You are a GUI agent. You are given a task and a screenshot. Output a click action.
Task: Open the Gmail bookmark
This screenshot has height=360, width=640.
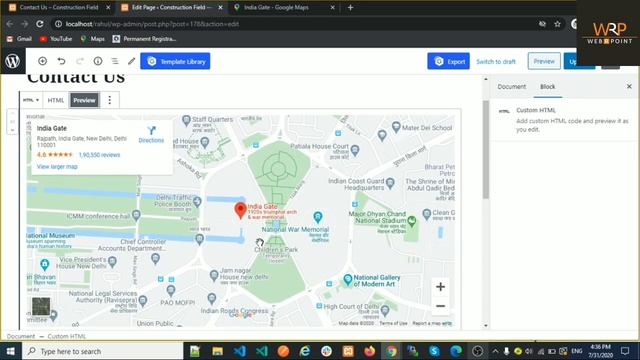tap(20, 39)
